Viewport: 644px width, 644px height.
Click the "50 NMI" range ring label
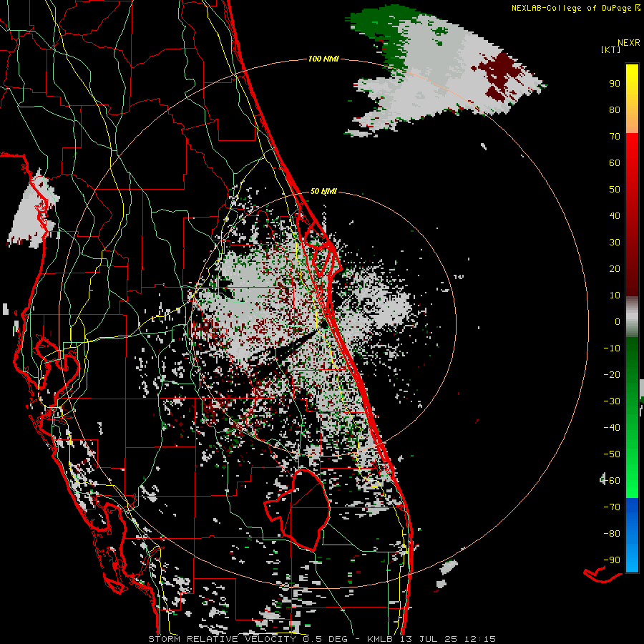[x=323, y=191]
